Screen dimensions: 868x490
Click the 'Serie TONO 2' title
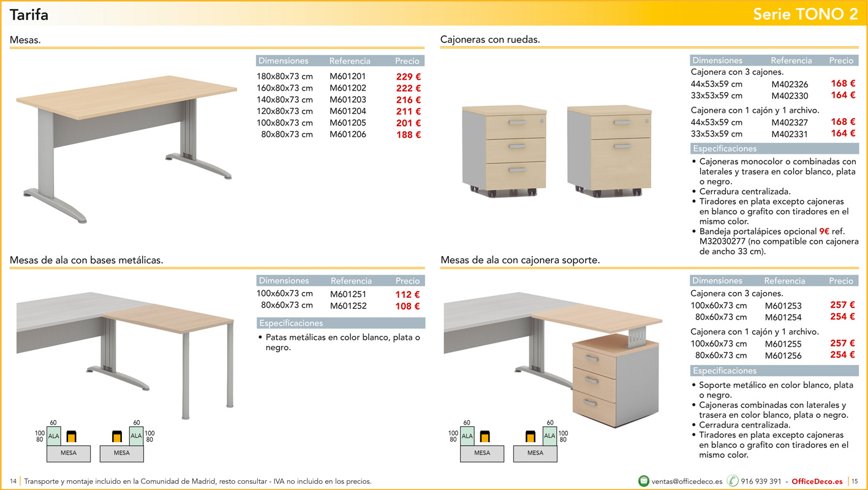click(x=806, y=14)
